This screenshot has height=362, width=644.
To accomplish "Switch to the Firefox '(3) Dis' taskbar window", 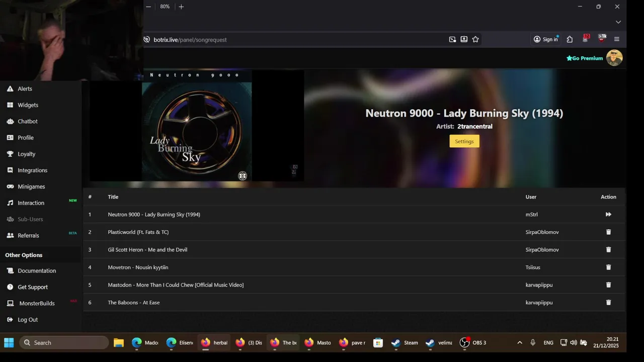I will pos(249,342).
